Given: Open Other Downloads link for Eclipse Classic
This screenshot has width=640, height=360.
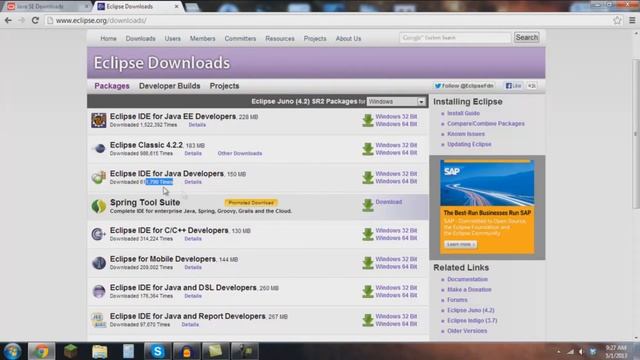Looking at the screenshot, I should click(x=240, y=153).
